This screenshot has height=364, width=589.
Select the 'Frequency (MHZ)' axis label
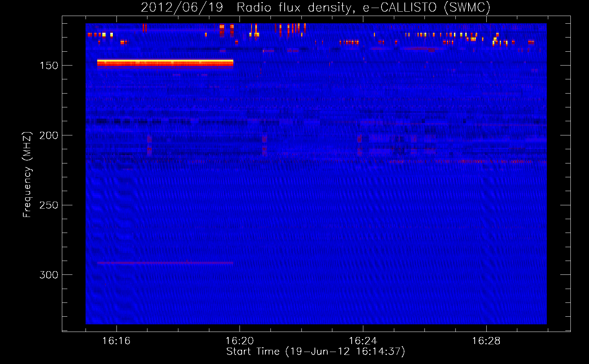pos(27,175)
